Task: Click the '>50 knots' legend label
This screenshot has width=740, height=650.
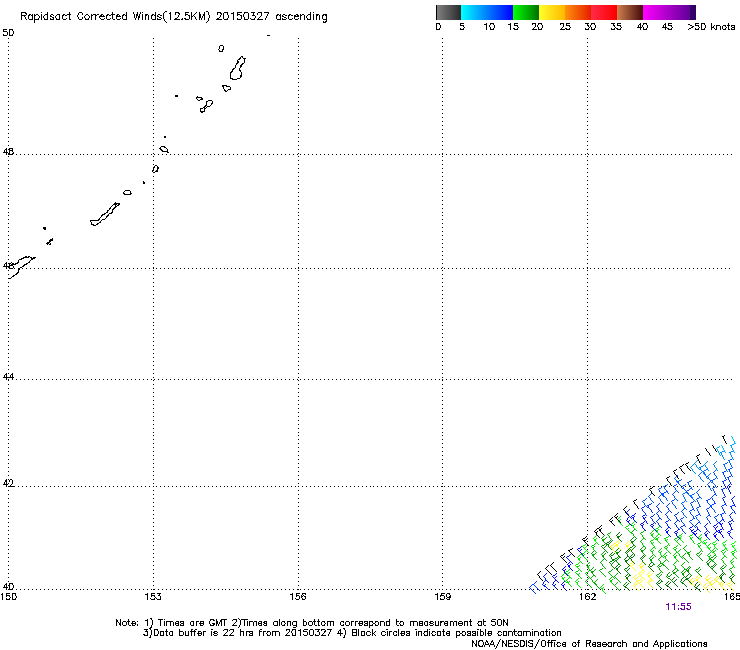Action: [711, 27]
